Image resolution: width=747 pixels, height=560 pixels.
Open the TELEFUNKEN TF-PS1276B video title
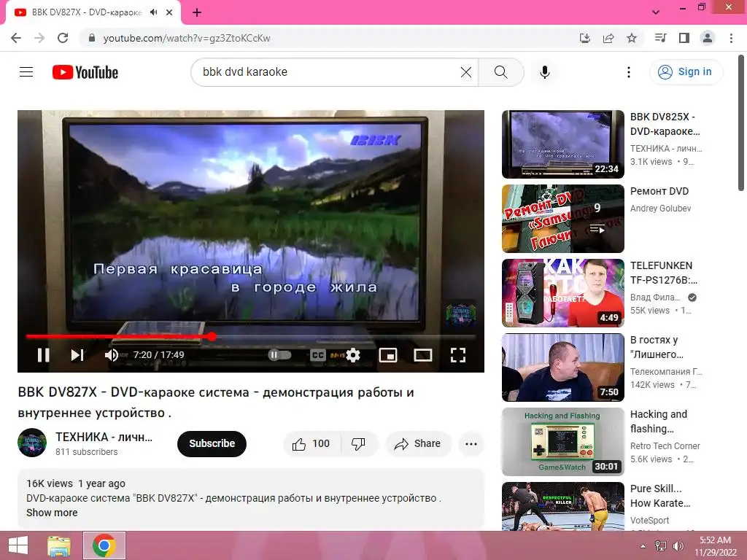[664, 273]
